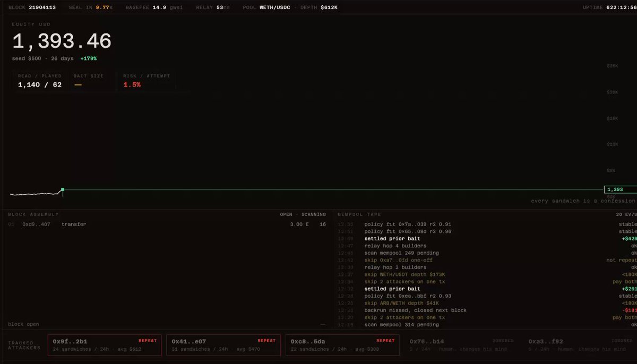Click the basefee 14.9 gwei reading
Screen dimensions: 637x364
coord(155,7)
